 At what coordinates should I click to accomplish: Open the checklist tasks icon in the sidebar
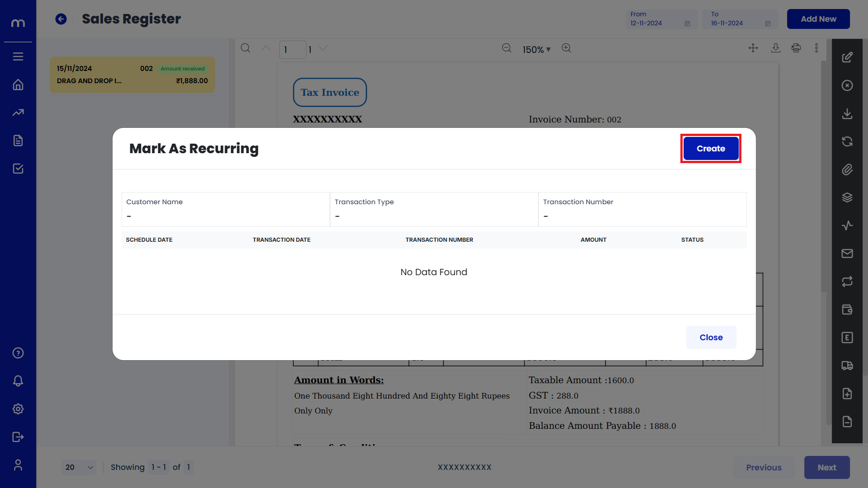18,169
